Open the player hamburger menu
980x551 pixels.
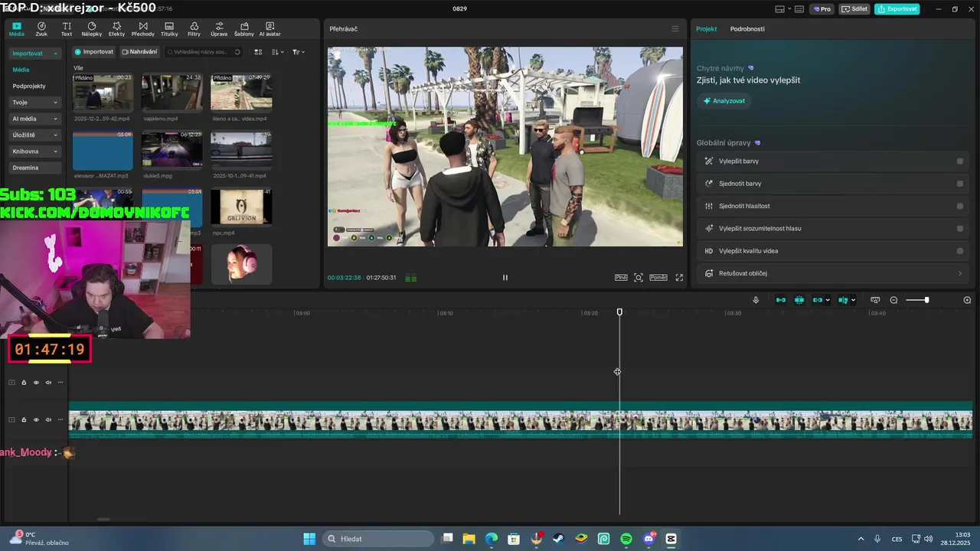click(675, 29)
